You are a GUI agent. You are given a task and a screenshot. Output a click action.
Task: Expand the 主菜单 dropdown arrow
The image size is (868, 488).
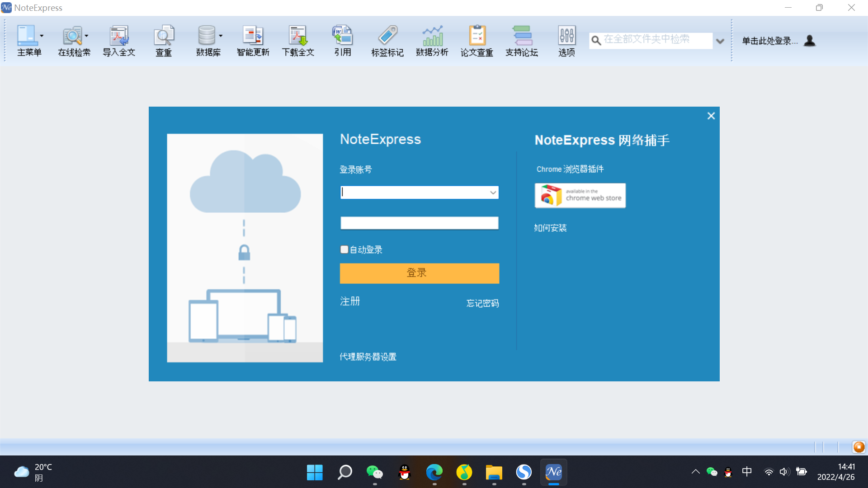tap(42, 36)
